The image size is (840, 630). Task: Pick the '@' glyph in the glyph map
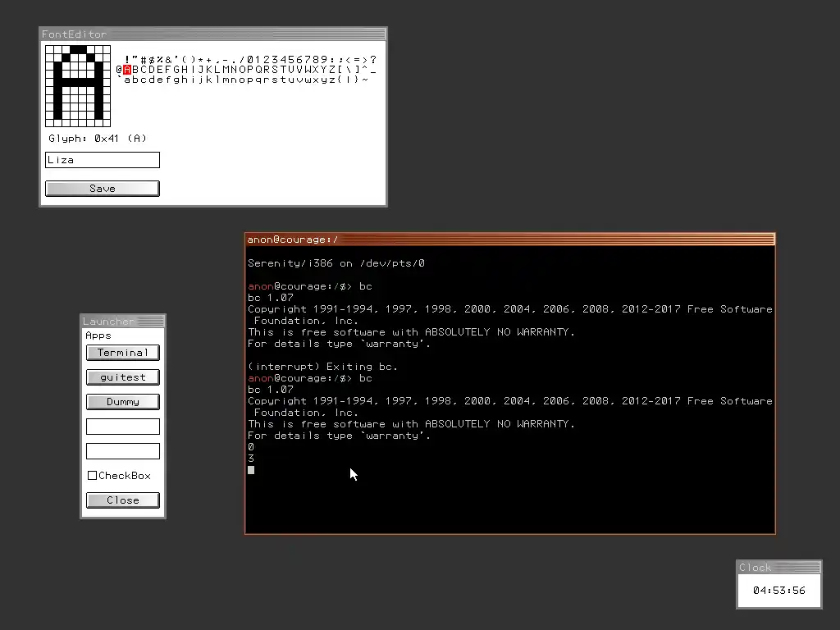pyautogui.click(x=119, y=70)
